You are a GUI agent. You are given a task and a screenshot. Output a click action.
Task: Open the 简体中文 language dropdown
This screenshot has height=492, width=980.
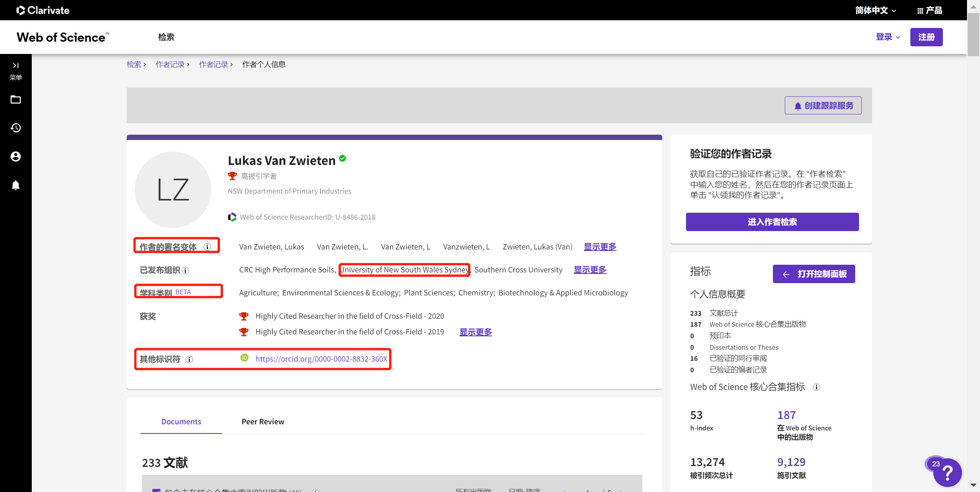[x=875, y=10]
